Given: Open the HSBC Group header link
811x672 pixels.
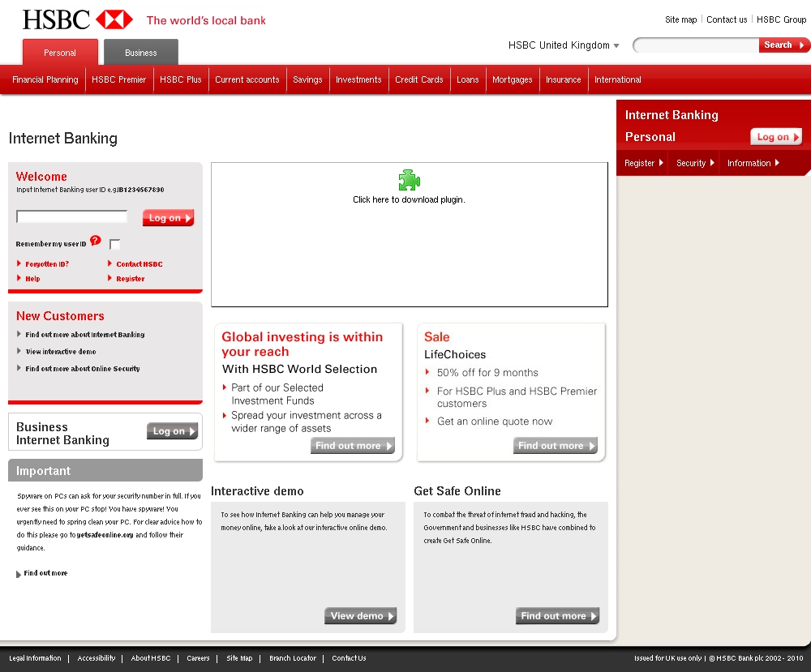Looking at the screenshot, I should pyautogui.click(x=781, y=19).
